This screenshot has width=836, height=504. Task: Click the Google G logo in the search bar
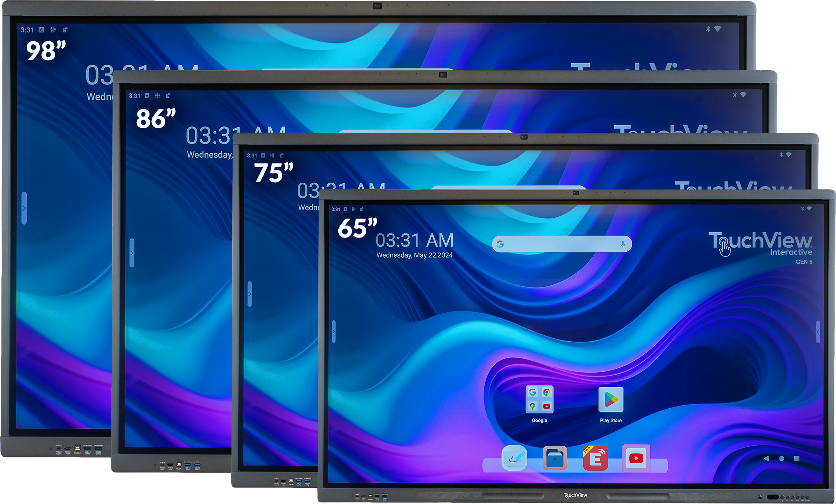point(500,244)
